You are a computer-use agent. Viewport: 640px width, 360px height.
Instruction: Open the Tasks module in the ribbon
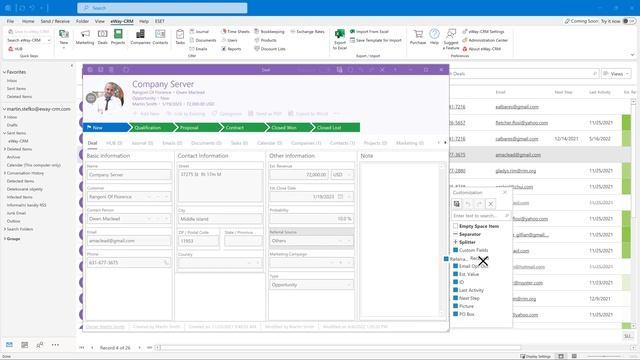coord(180,37)
